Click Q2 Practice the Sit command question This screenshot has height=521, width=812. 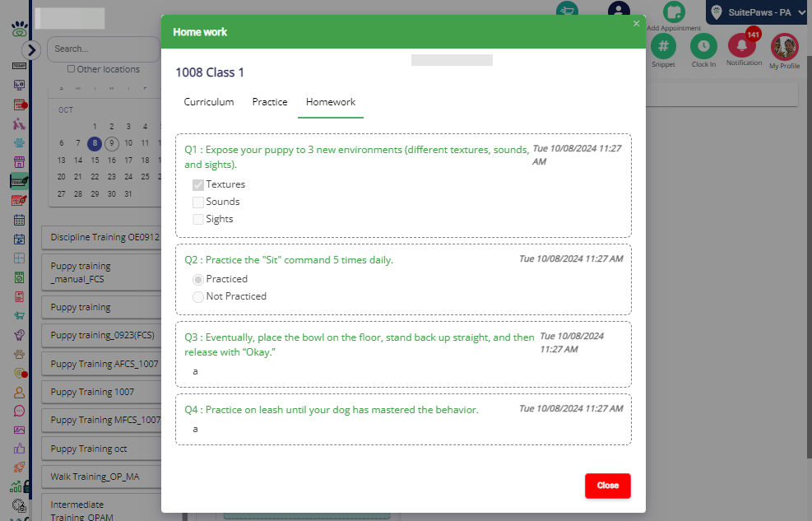[x=289, y=260]
